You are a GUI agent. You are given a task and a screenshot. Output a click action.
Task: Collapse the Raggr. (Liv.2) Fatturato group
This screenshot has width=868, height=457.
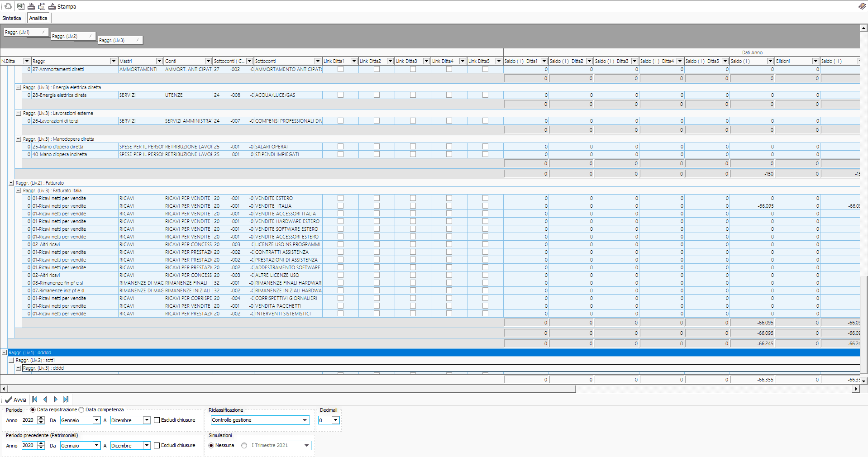coord(11,183)
